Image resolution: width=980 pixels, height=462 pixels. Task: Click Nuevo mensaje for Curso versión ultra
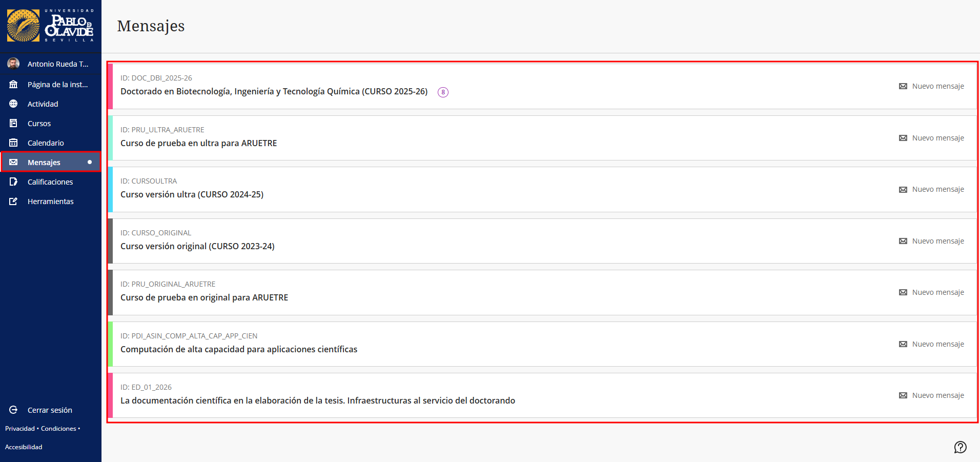(931, 189)
